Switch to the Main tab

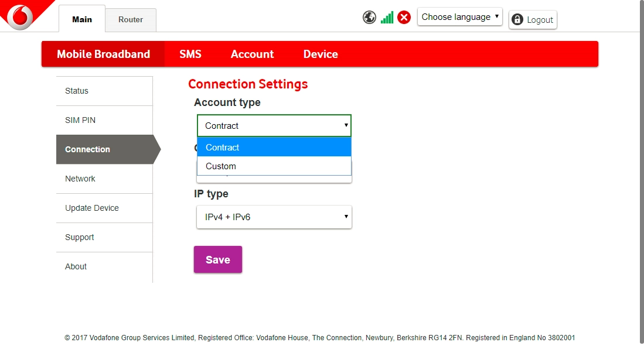coord(81,19)
